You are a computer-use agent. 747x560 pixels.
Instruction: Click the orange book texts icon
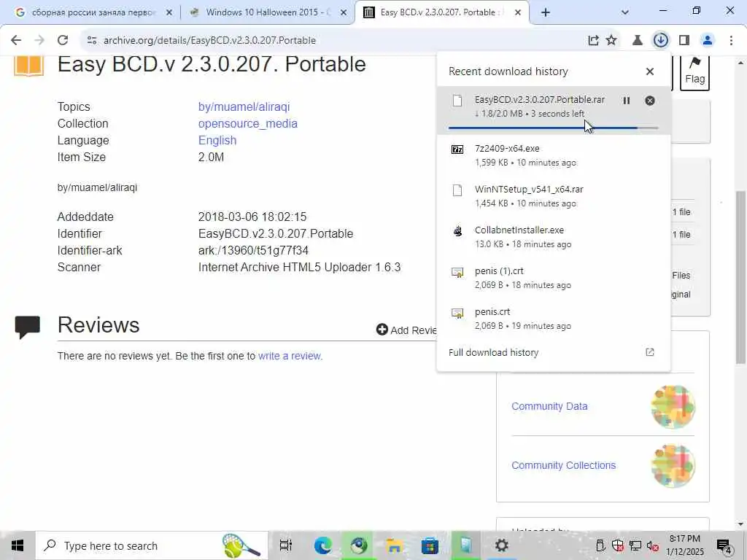28,66
